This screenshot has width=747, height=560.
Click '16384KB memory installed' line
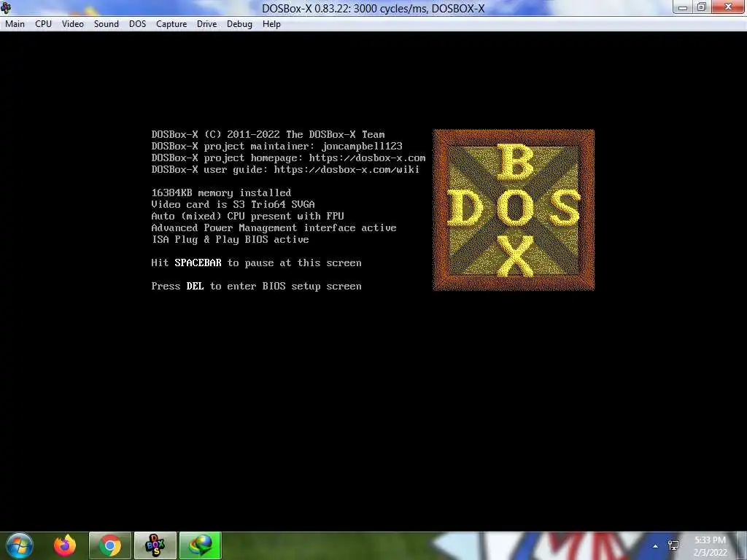coord(221,192)
